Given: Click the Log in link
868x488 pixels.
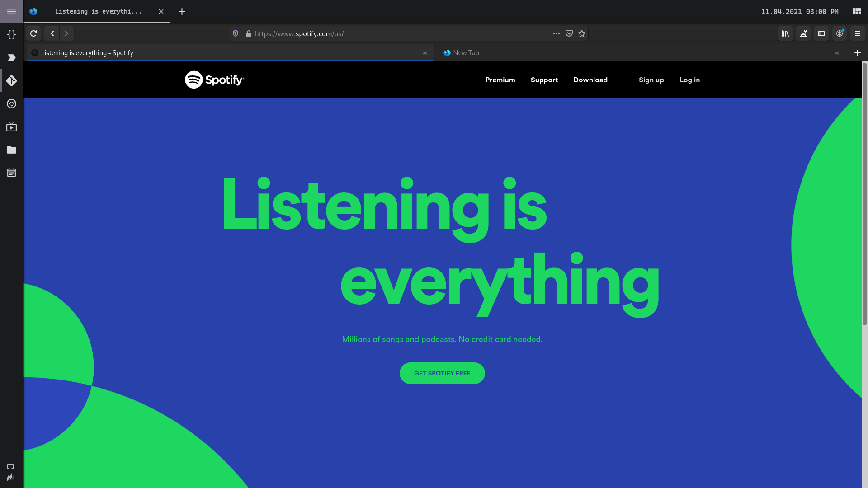Looking at the screenshot, I should [x=690, y=80].
